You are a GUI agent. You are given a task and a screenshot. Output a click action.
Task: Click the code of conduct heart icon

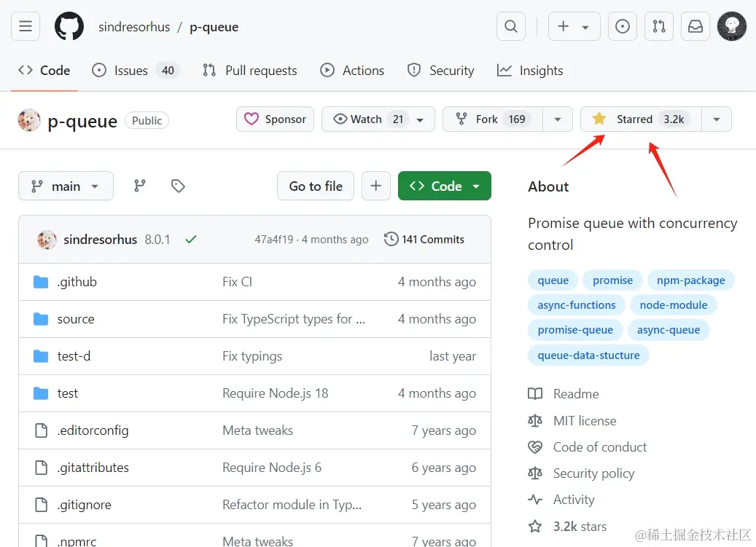click(x=535, y=447)
